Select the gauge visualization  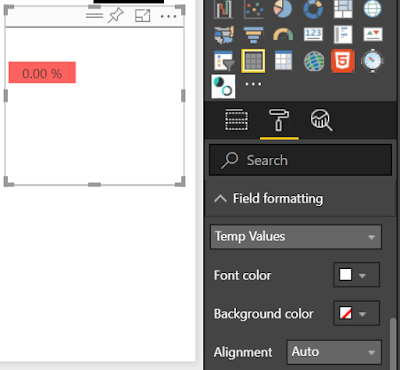pyautogui.click(x=283, y=35)
